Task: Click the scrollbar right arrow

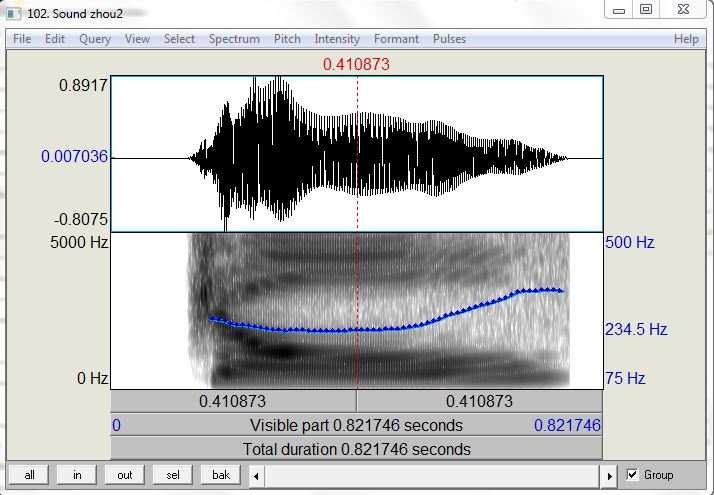Action: tap(609, 476)
